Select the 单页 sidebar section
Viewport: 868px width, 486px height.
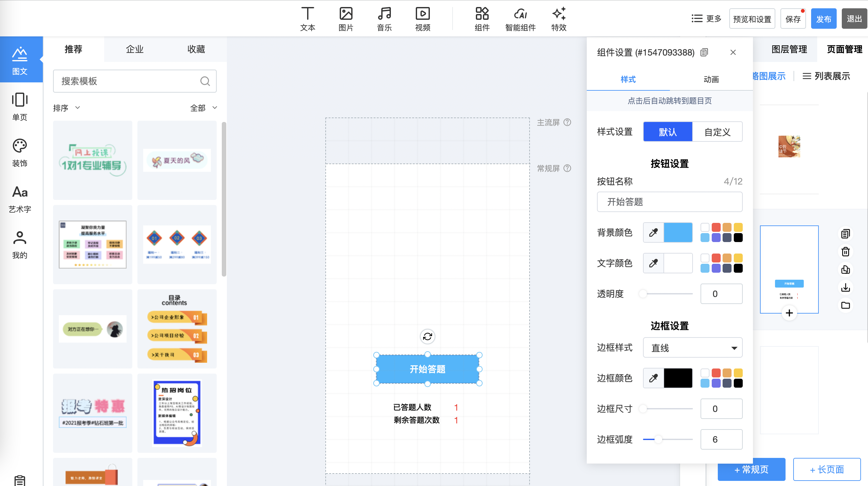click(19, 106)
